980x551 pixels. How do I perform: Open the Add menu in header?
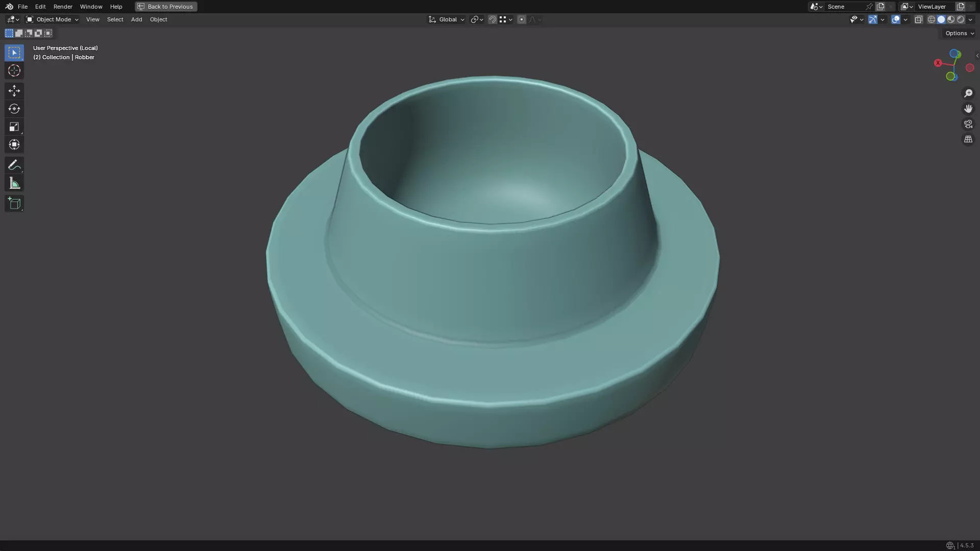pos(136,19)
